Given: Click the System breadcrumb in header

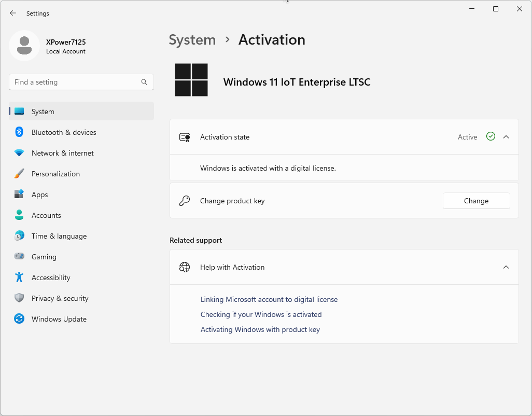Looking at the screenshot, I should pos(192,40).
